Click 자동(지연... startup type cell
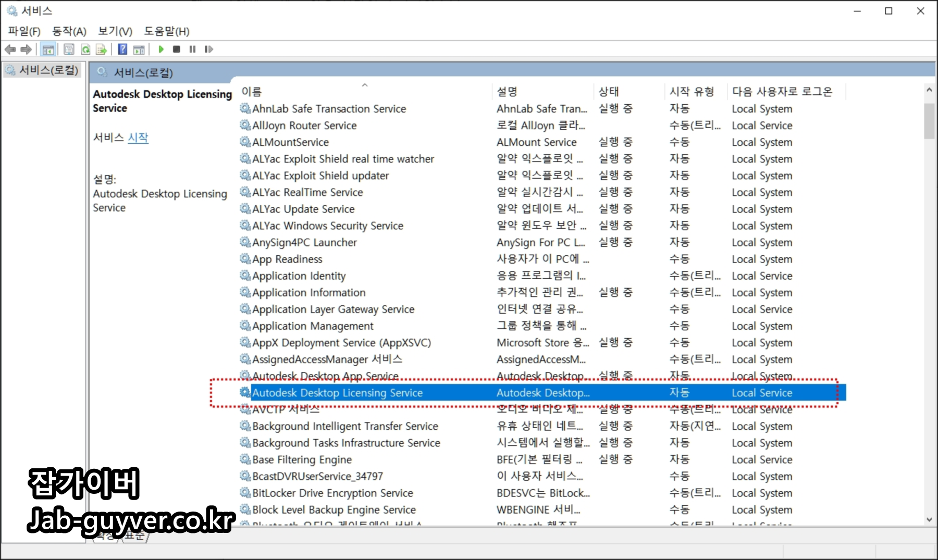The height and width of the screenshot is (560, 938). pos(695,426)
